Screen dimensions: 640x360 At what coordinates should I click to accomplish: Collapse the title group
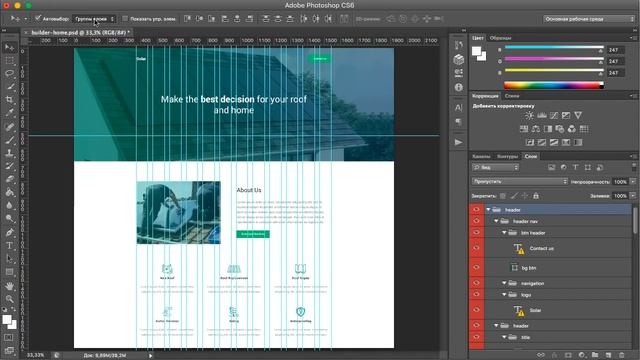[504, 337]
